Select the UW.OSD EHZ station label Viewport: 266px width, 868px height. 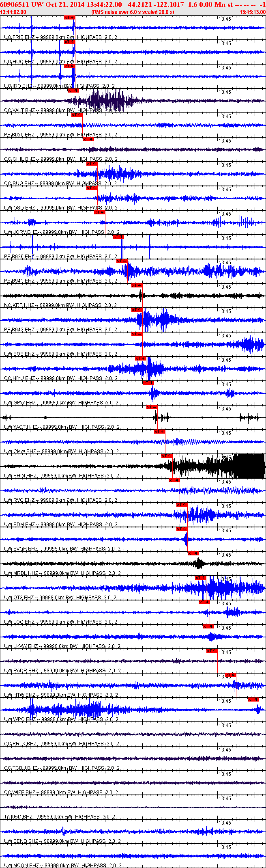[60, 208]
